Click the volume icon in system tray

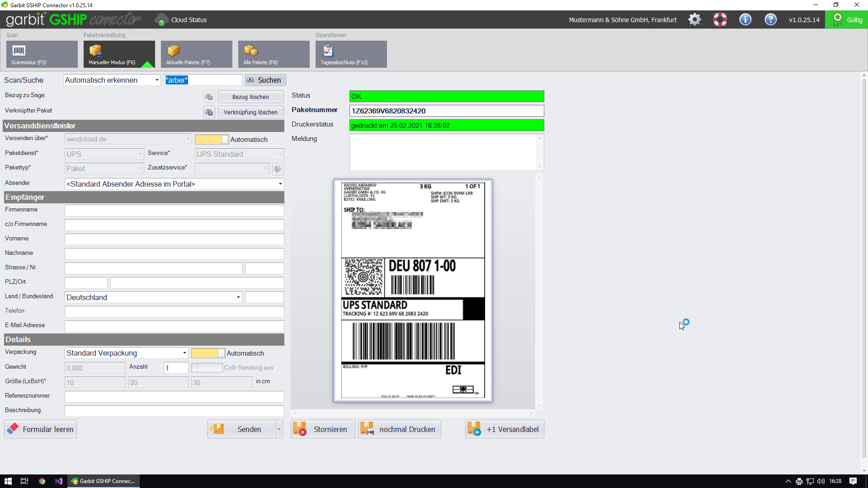[x=821, y=481]
